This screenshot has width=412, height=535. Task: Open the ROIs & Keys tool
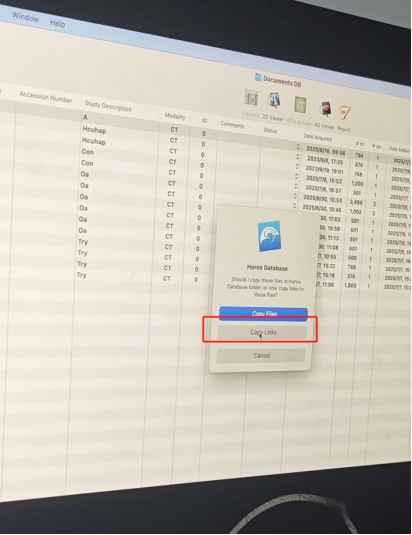click(x=300, y=105)
